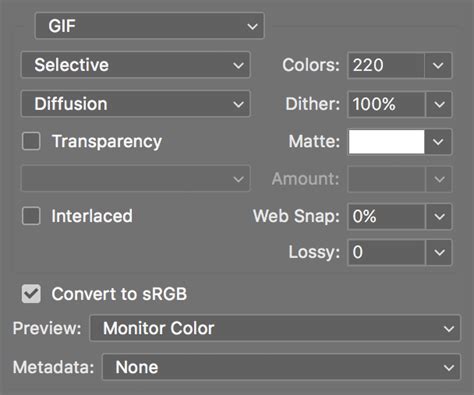
Task: Expand the Colors dropdown arrow
Action: 438,65
